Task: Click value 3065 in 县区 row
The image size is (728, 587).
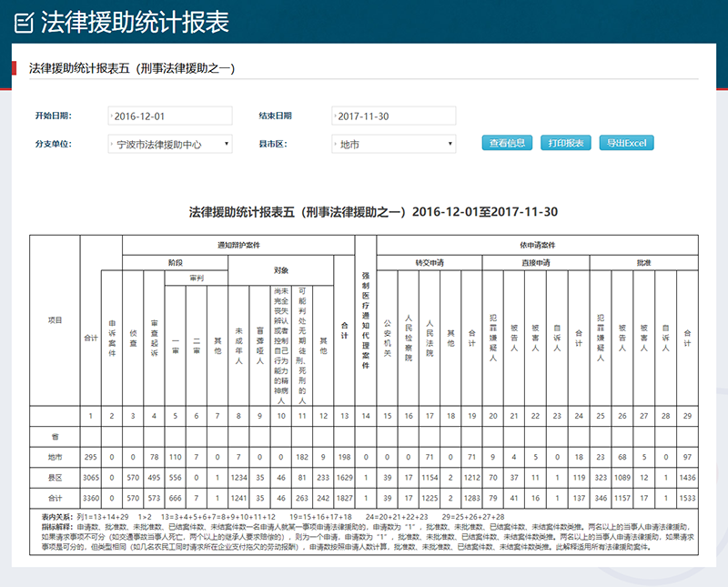Action: click(x=90, y=478)
